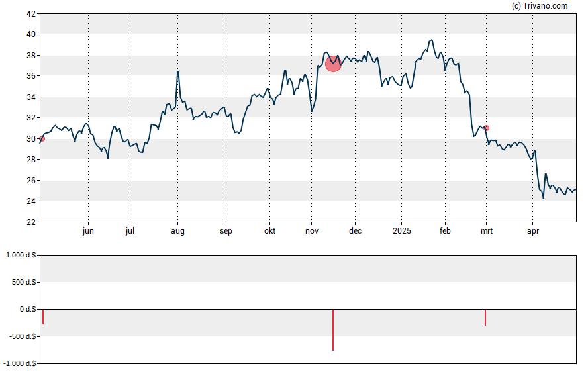Click the '(c) Trivano.com' text
Viewport: 588px width, 374px height.
540,5
